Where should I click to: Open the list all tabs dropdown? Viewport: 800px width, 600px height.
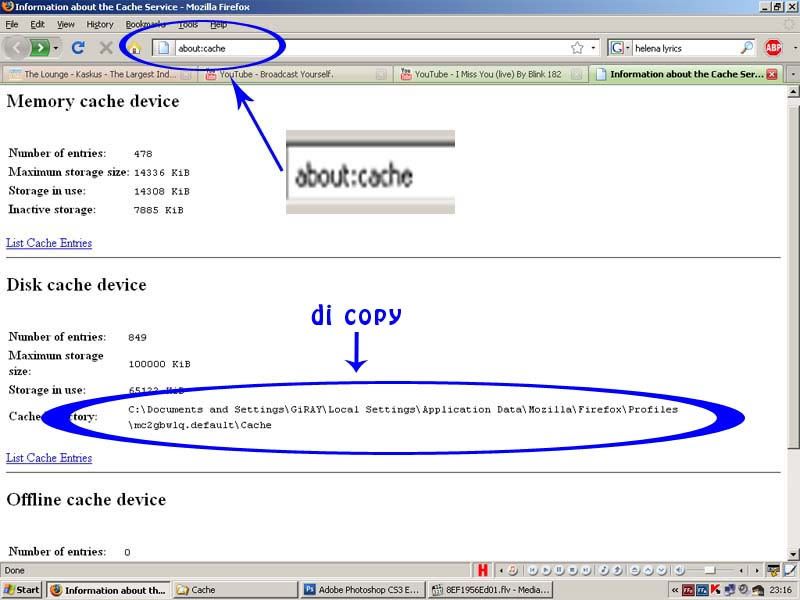[x=793, y=74]
